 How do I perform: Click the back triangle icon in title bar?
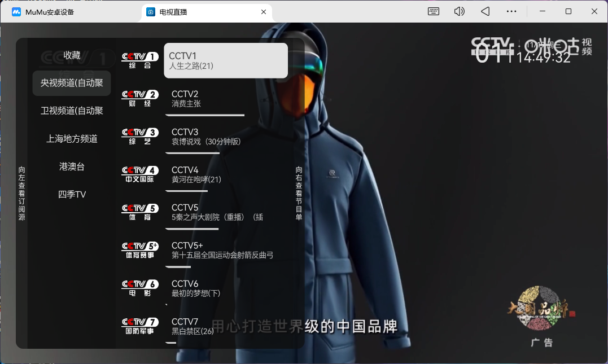(485, 12)
